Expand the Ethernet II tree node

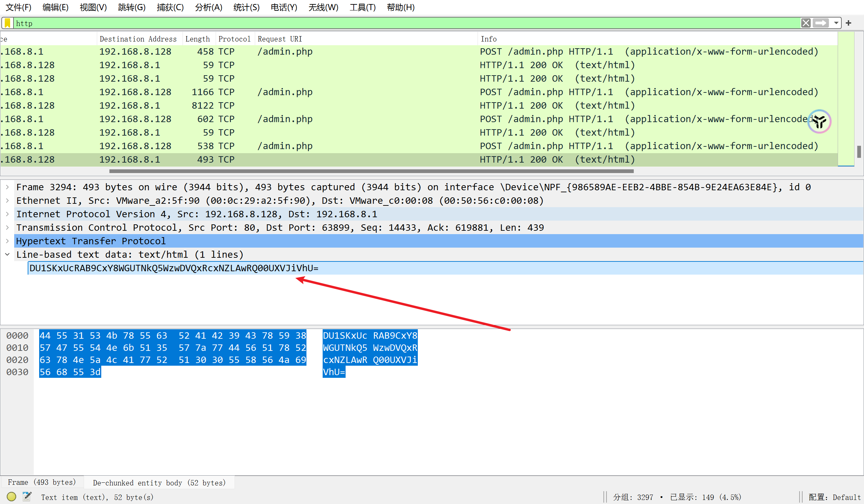pyautogui.click(x=7, y=200)
